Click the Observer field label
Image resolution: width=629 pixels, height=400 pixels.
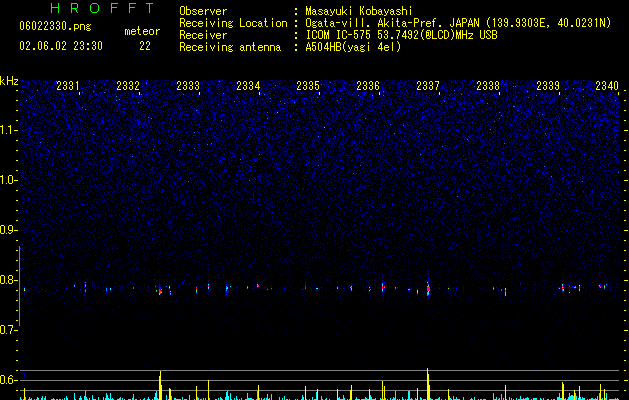(203, 11)
